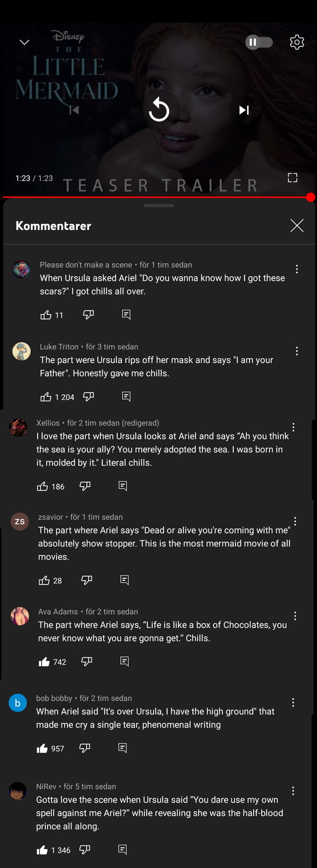The height and width of the screenshot is (868, 317).
Task: Like NiRev's half-blood prince comment
Action: click(43, 849)
